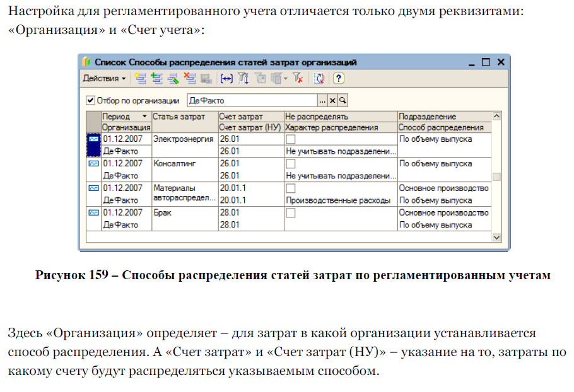Check Не распределять in the Брак row
574x392 pixels.
[x=291, y=212]
